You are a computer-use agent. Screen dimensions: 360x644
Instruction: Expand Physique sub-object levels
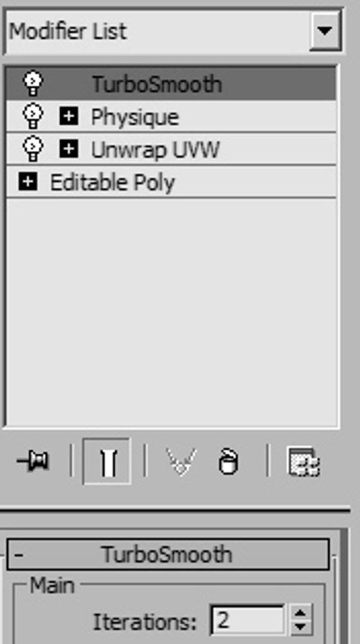click(x=68, y=116)
